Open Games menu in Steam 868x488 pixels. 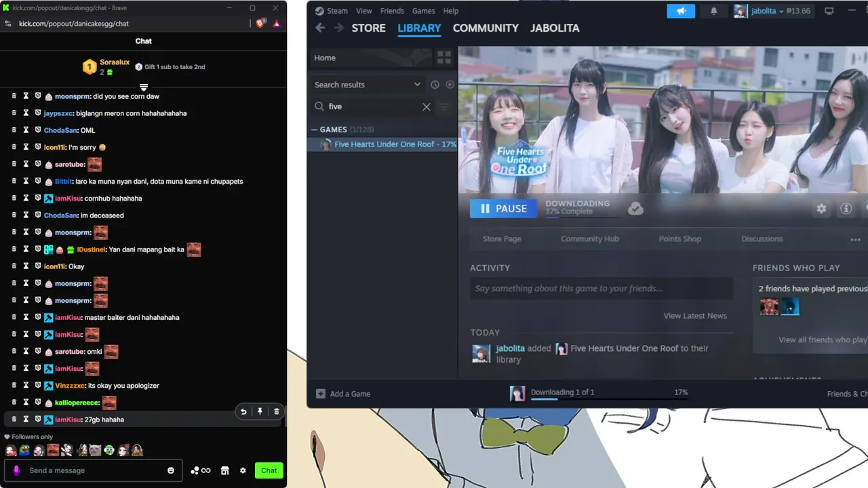click(424, 11)
